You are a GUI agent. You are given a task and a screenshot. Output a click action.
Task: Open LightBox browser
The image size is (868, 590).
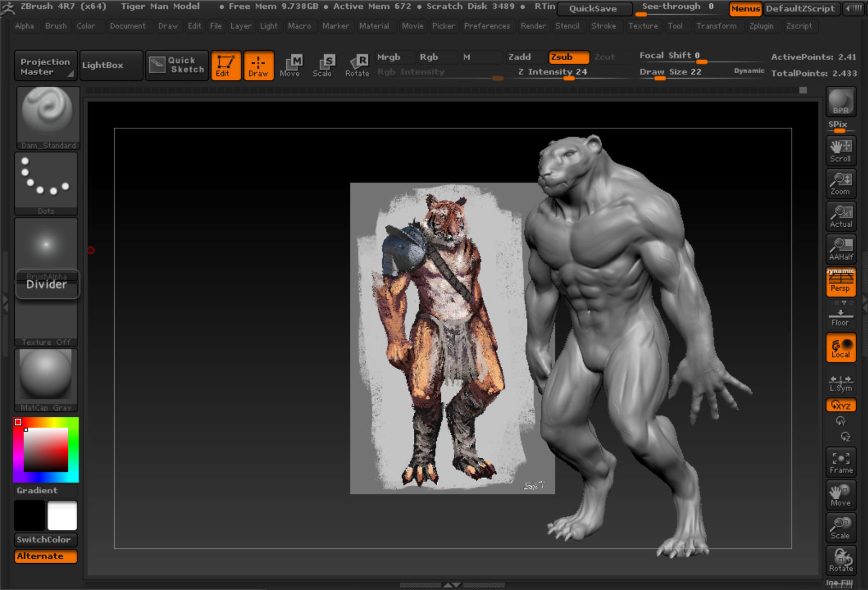tap(112, 66)
